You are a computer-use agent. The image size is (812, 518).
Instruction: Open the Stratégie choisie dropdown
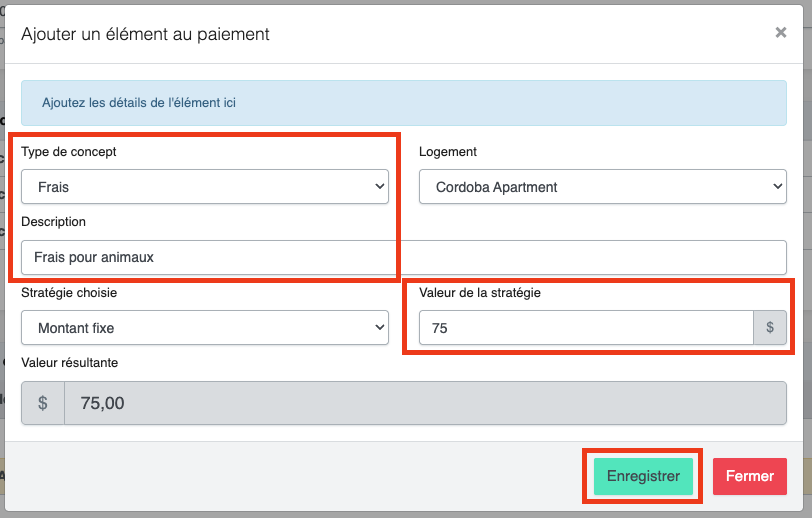click(204, 327)
